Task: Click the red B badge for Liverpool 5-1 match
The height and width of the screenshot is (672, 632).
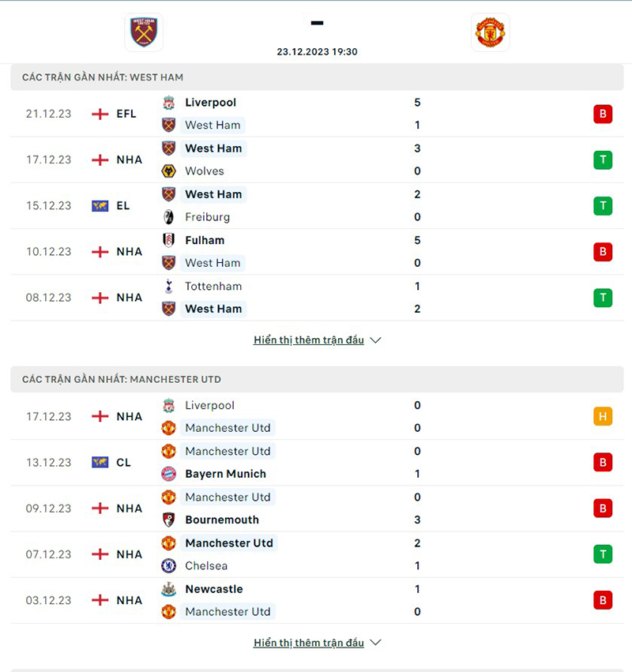Action: coord(603,114)
